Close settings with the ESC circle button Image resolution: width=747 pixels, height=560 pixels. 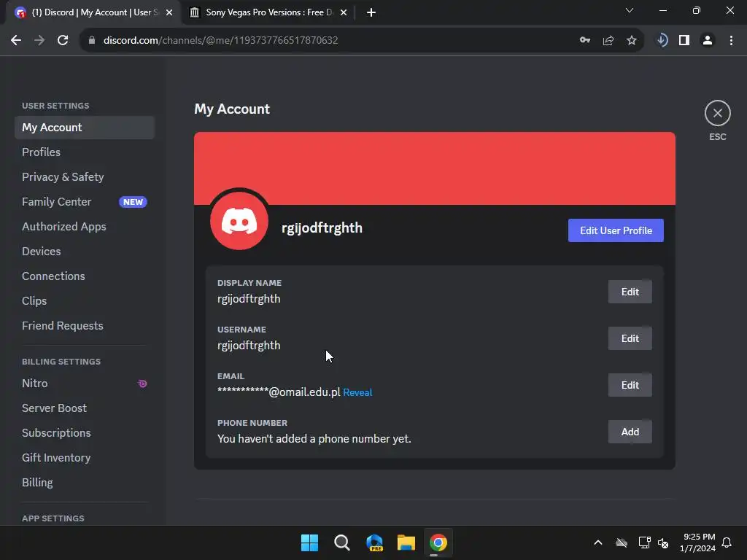point(717,113)
